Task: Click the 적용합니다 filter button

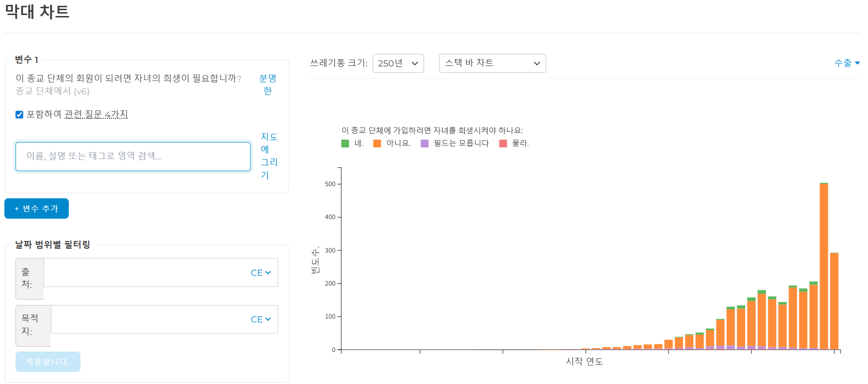Action: (x=47, y=362)
